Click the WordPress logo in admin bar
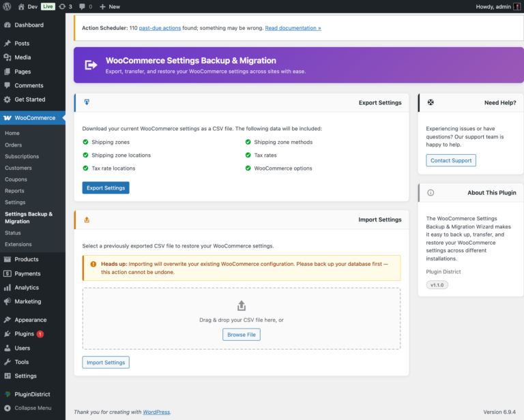Viewport: 524px width, 420px height. click(x=7, y=6)
